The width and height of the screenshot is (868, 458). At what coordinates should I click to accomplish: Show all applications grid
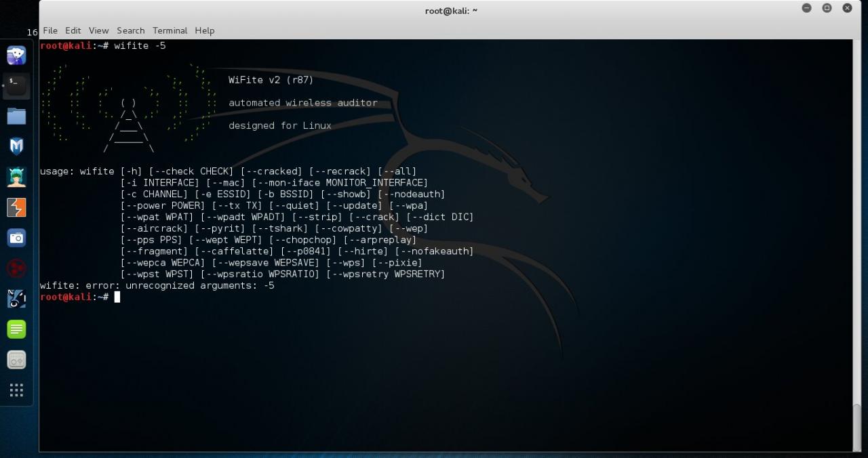pyautogui.click(x=16, y=390)
